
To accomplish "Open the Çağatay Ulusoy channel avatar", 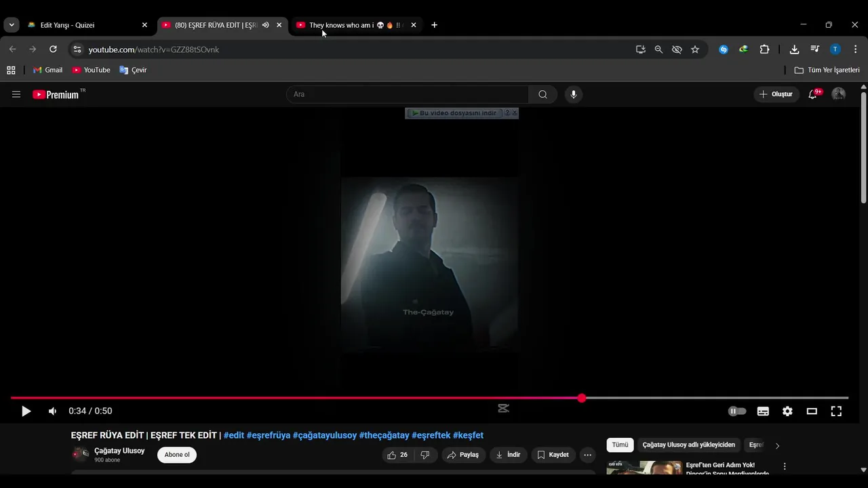I will (x=81, y=454).
